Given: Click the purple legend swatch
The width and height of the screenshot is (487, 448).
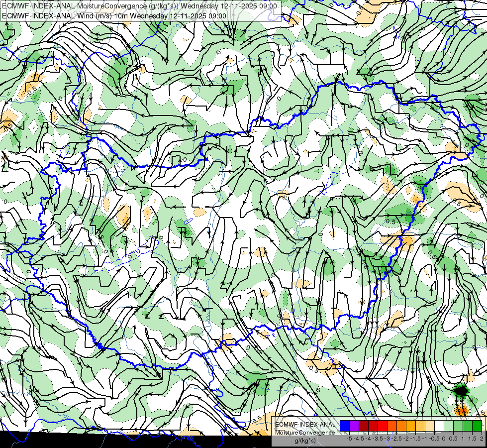Looking at the screenshot, I should tap(354, 426).
